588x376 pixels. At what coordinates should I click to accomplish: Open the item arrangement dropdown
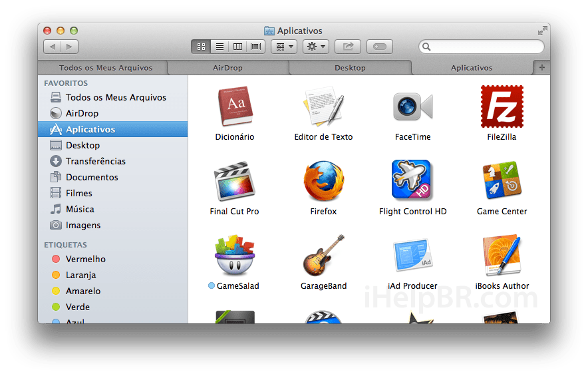tap(284, 47)
